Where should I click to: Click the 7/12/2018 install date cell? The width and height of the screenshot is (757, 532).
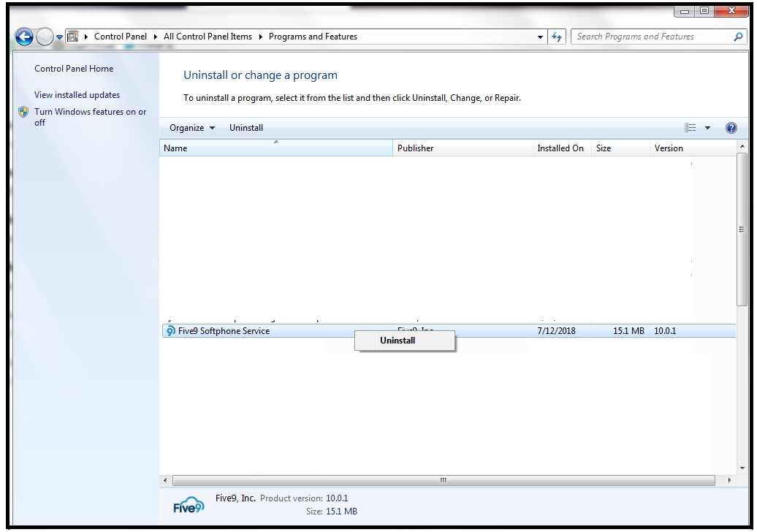click(x=556, y=331)
